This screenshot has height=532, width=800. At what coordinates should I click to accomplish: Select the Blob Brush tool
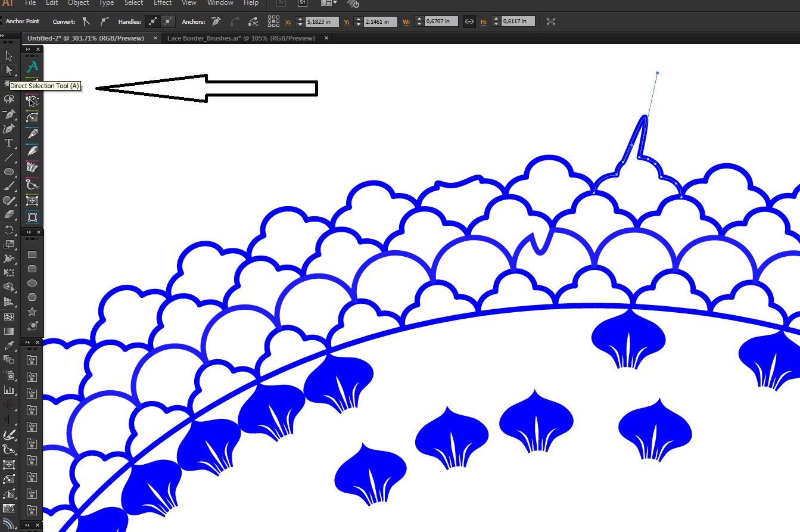tap(9, 201)
